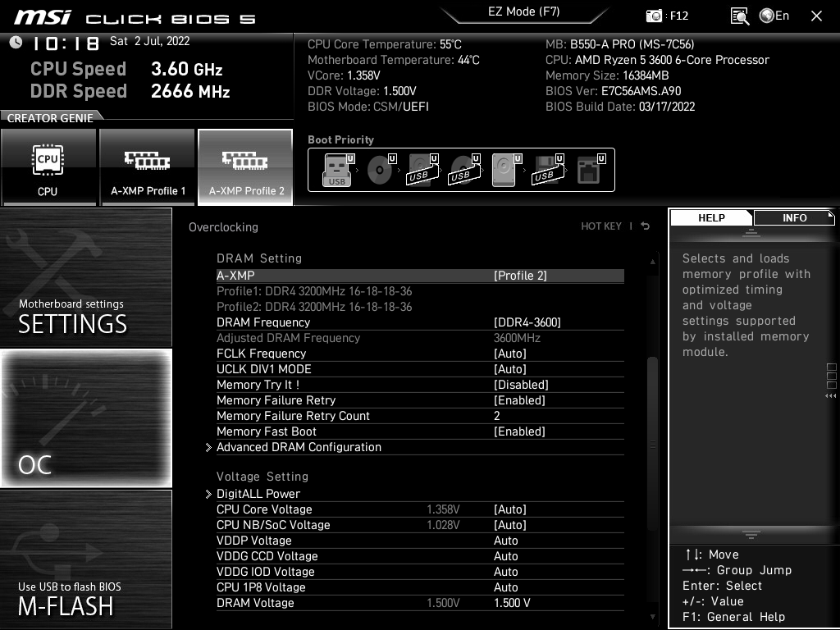Click the globe language icon
This screenshot has width=840, height=630.
click(767, 16)
